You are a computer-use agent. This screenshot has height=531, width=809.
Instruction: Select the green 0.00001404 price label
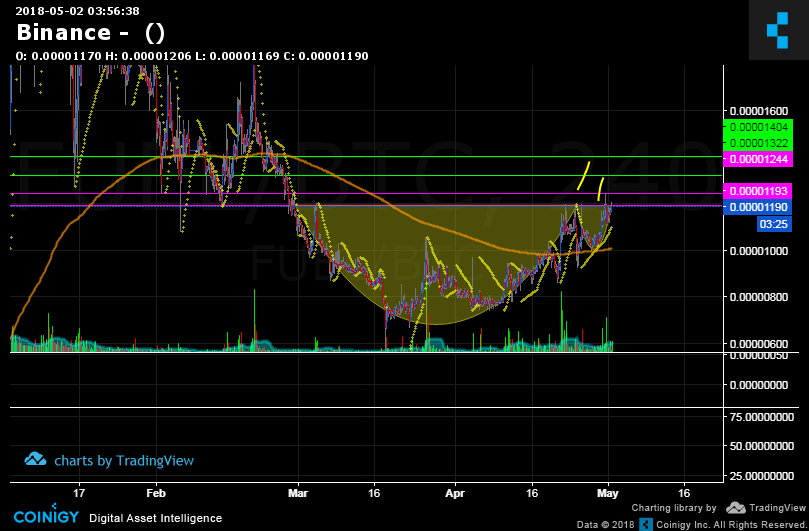click(x=759, y=128)
